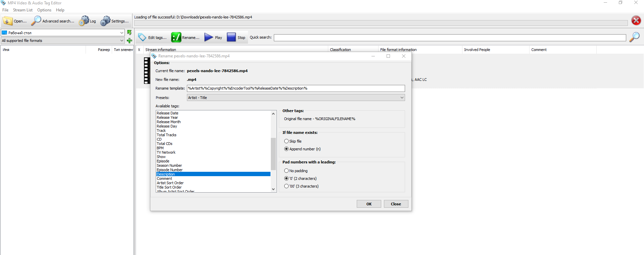Start playback with the Play icon
The height and width of the screenshot is (255, 644).
coord(209,37)
